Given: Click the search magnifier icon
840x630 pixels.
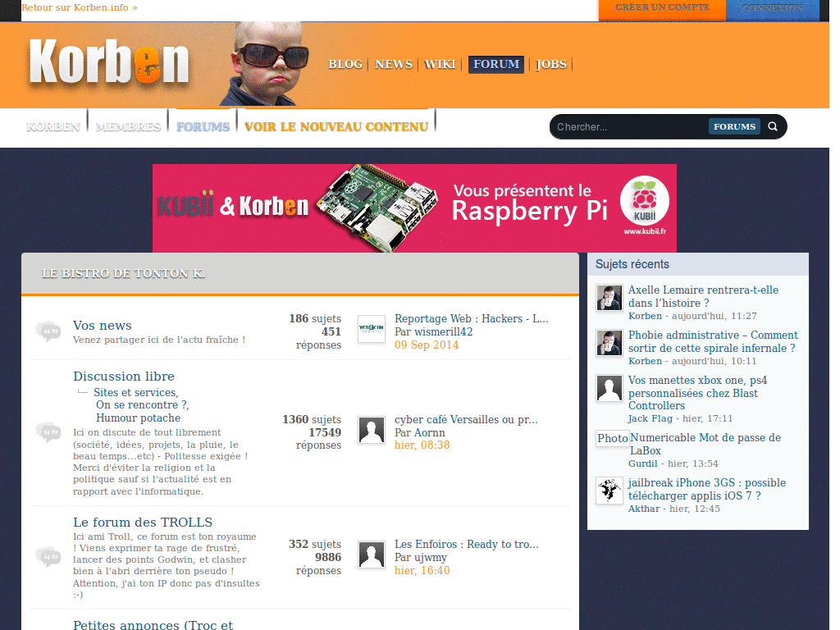Looking at the screenshot, I should coord(773,126).
